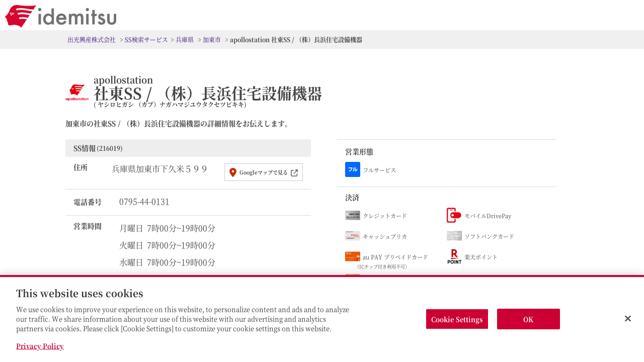Click the ソフトバンクカード card icon
This screenshot has height=362, width=644.
(454, 236)
